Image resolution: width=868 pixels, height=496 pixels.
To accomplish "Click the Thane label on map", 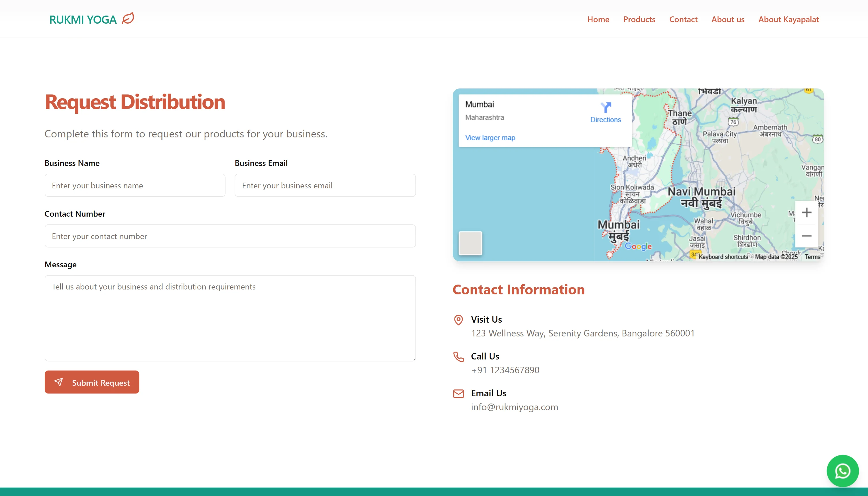I will 680,117.
